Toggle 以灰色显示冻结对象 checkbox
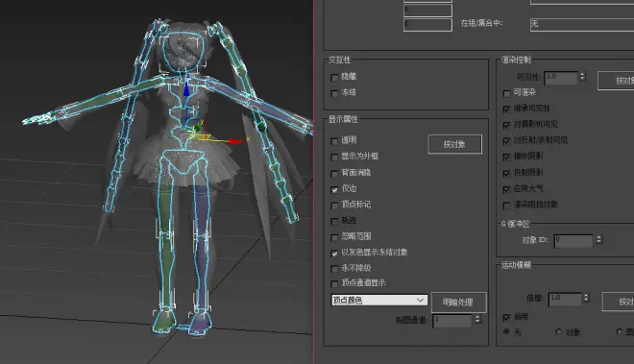Viewport: 634px width, 364px height. [x=334, y=254]
